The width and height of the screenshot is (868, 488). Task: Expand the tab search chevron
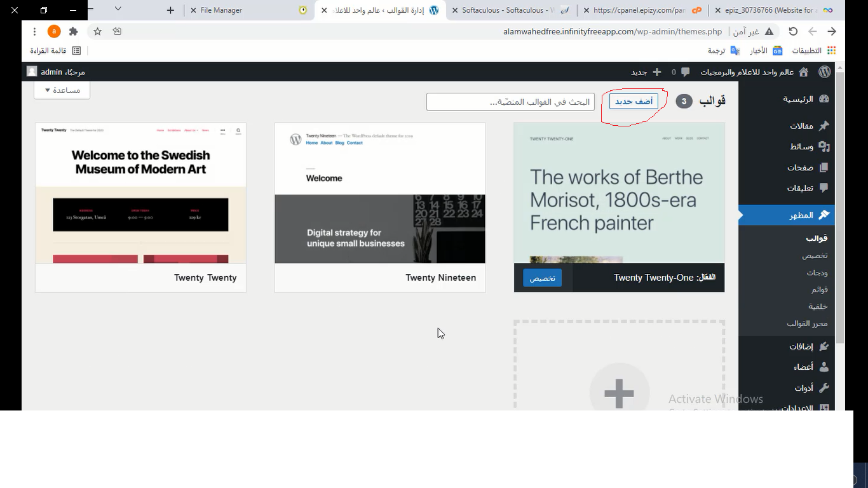tap(118, 9)
